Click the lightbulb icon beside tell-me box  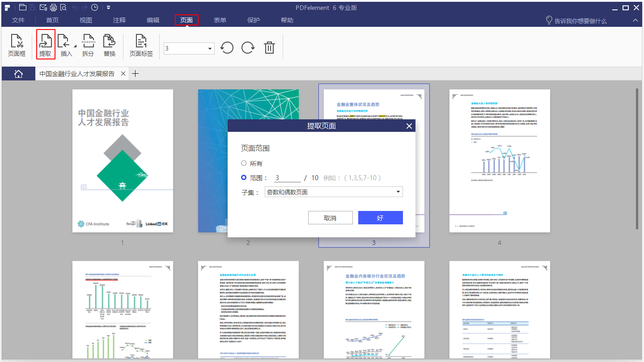click(x=549, y=21)
